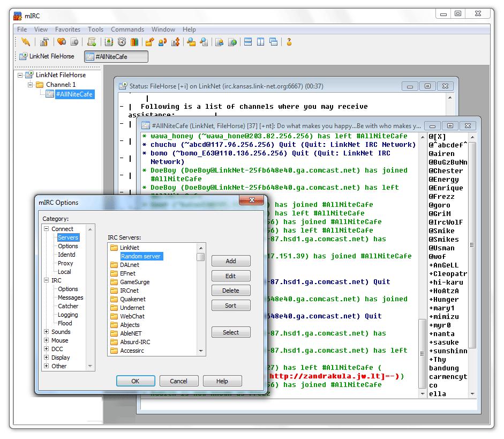
Task: Open the View menu
Action: click(41, 29)
